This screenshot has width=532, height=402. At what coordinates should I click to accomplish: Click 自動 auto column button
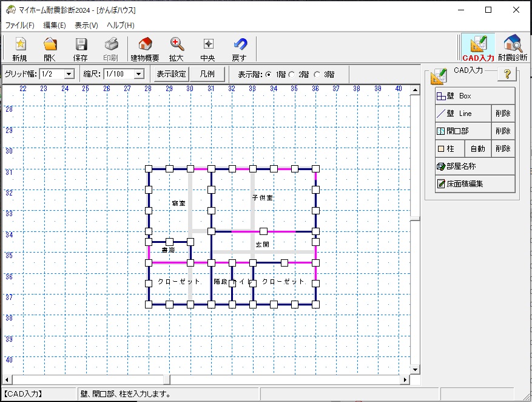[x=478, y=149]
